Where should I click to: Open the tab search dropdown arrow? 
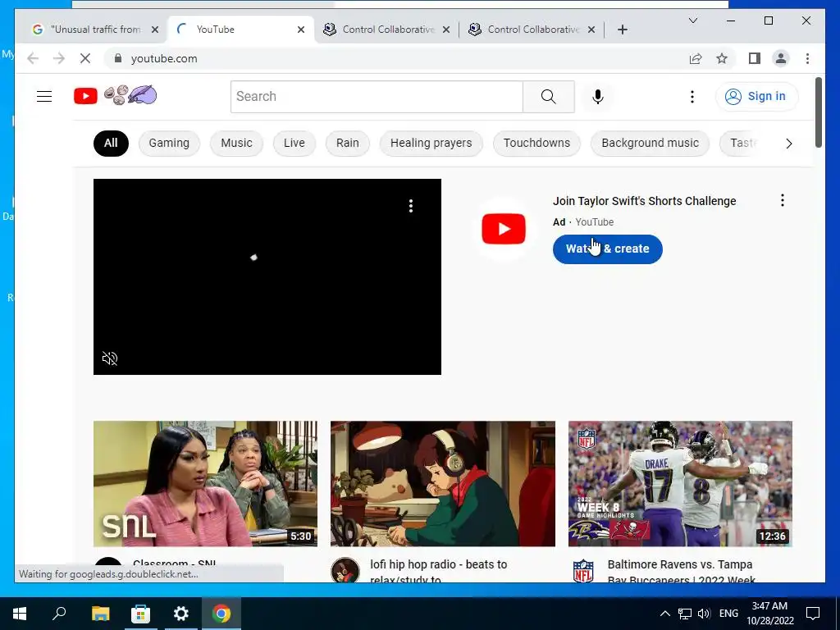692,21
